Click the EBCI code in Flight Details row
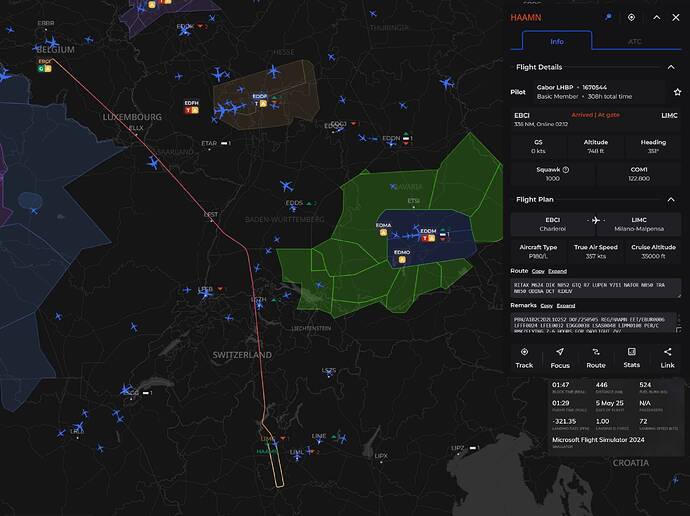 tap(522, 115)
